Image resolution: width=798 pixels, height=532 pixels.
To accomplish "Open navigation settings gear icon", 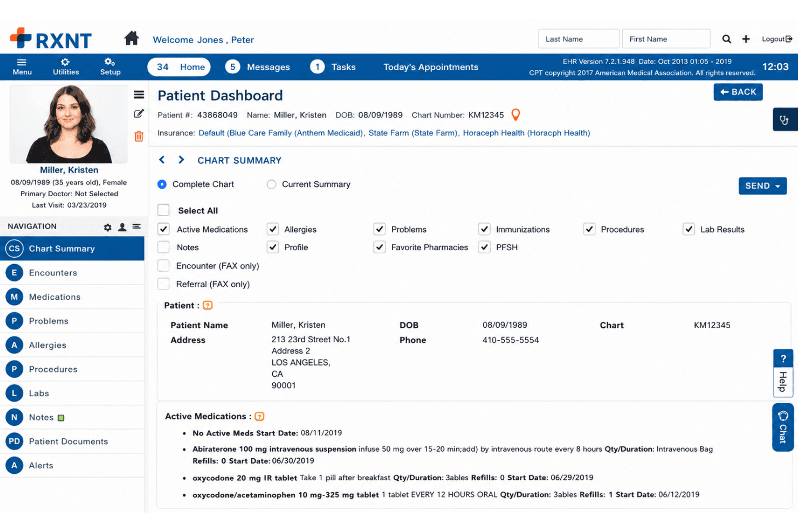I will [x=108, y=227].
